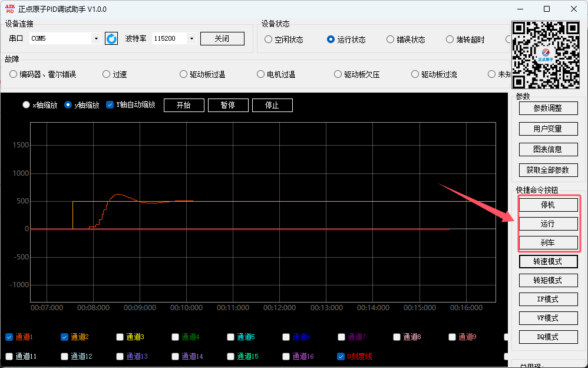Select the 编码器、霍尔错误 fault radio
This screenshot has height=368, width=588.
(13, 74)
